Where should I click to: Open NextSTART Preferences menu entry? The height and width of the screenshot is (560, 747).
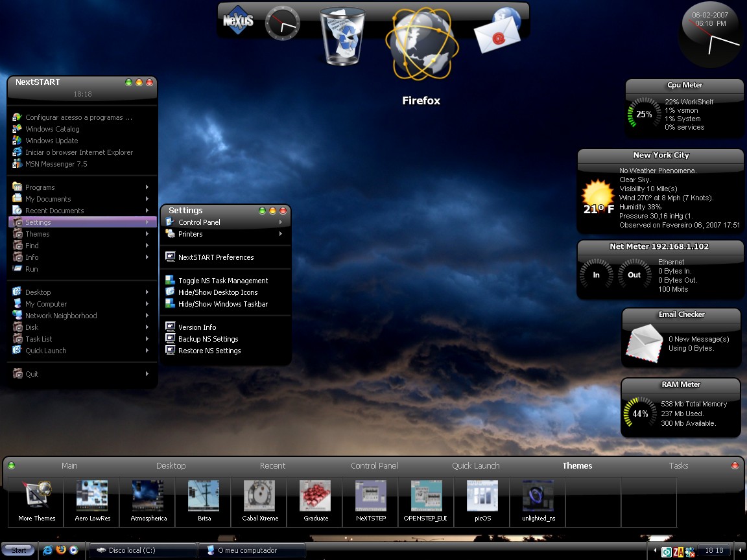[x=215, y=257]
